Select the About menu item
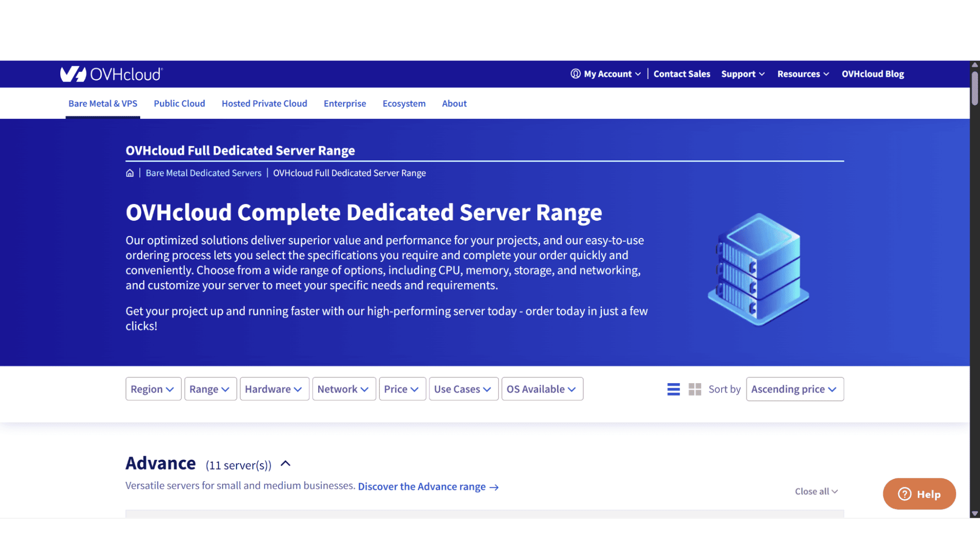The image size is (980, 552). click(x=454, y=104)
